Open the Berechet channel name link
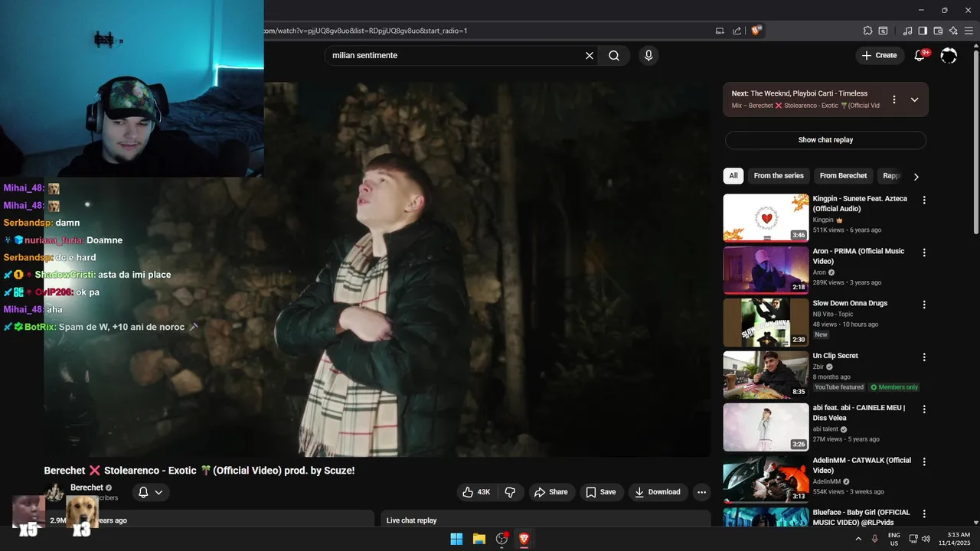The height and width of the screenshot is (551, 980). [87, 487]
